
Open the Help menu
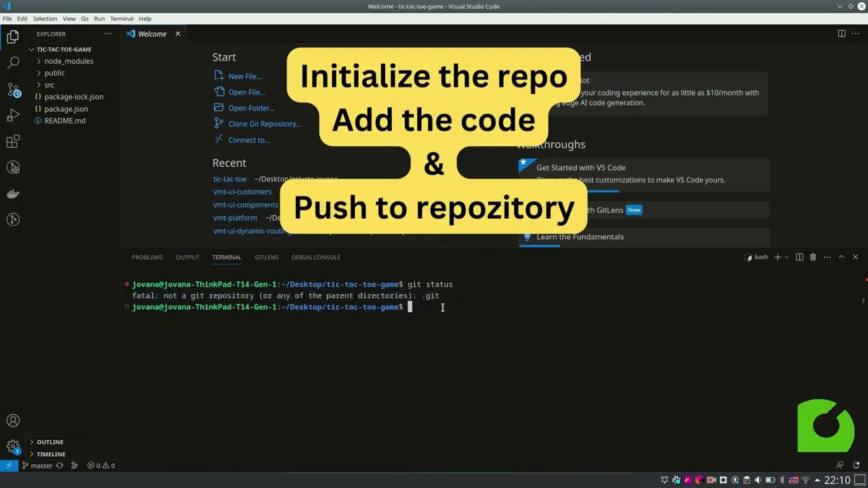point(145,18)
